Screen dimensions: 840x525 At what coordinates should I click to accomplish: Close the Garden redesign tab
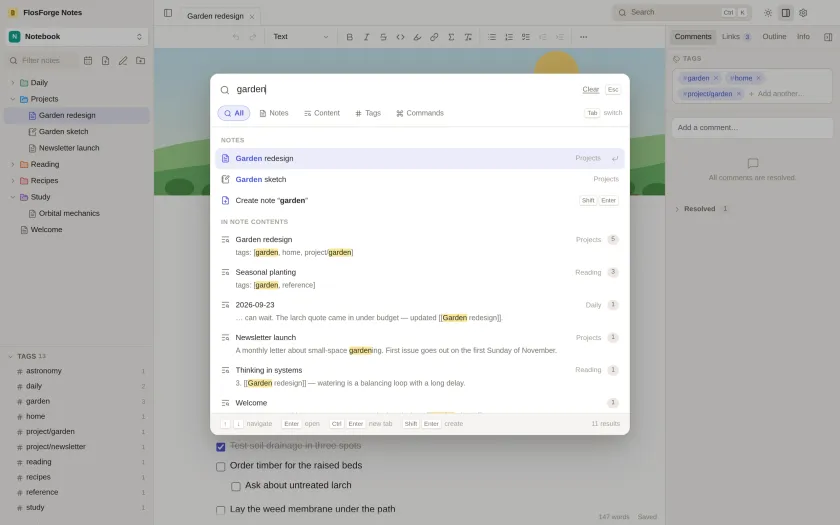(252, 17)
